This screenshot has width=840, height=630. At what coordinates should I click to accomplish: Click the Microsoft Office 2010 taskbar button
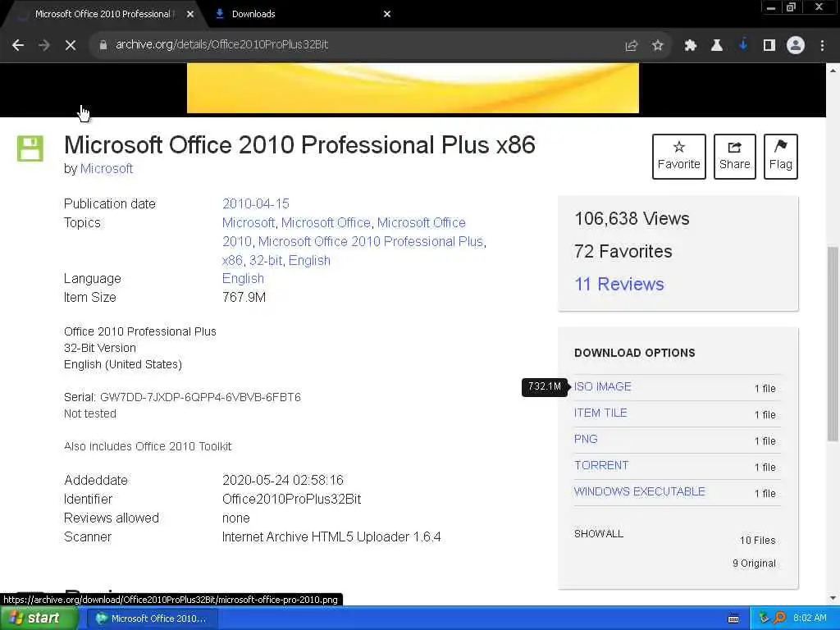click(152, 619)
